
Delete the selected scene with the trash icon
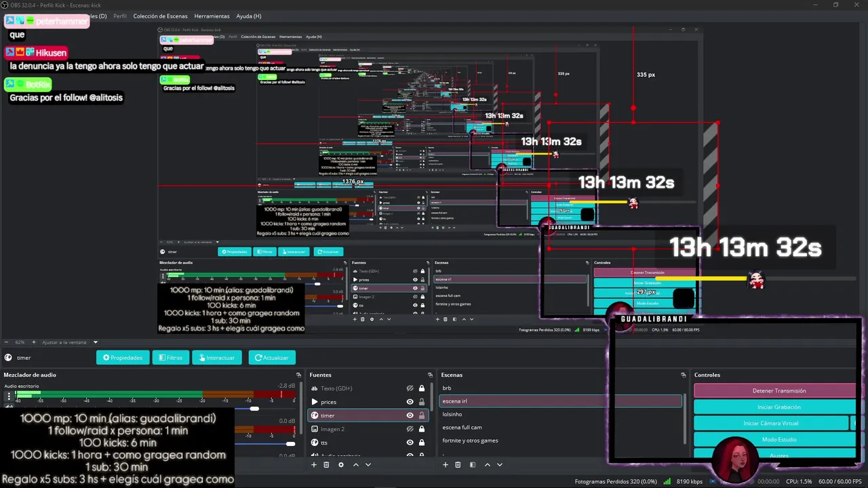458,465
